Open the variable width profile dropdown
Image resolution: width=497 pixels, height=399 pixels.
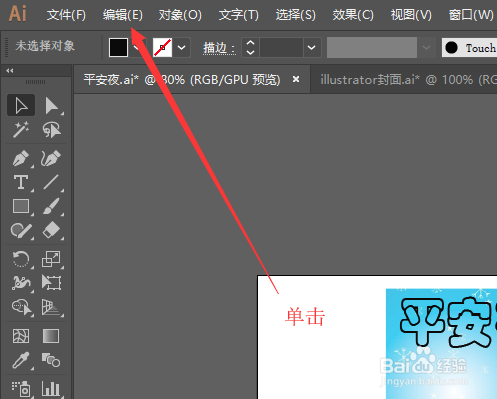(x=426, y=48)
